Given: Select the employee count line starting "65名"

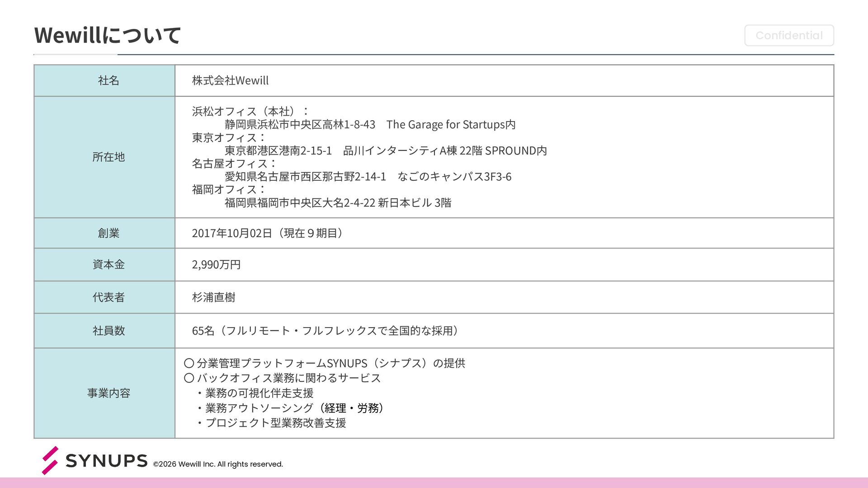Looking at the screenshot, I should coord(325,331).
